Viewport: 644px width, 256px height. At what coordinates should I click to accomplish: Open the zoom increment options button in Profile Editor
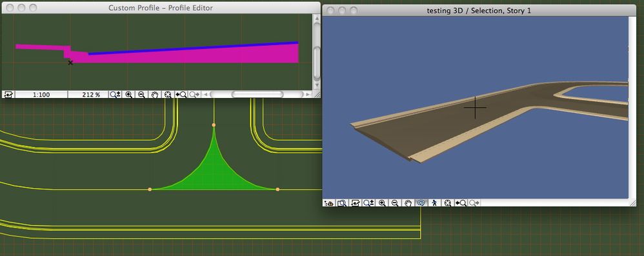[x=116, y=94]
